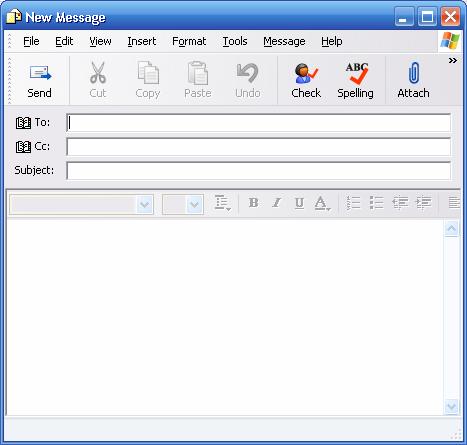Toggle Italic formatting
467x445 pixels.
pos(276,202)
